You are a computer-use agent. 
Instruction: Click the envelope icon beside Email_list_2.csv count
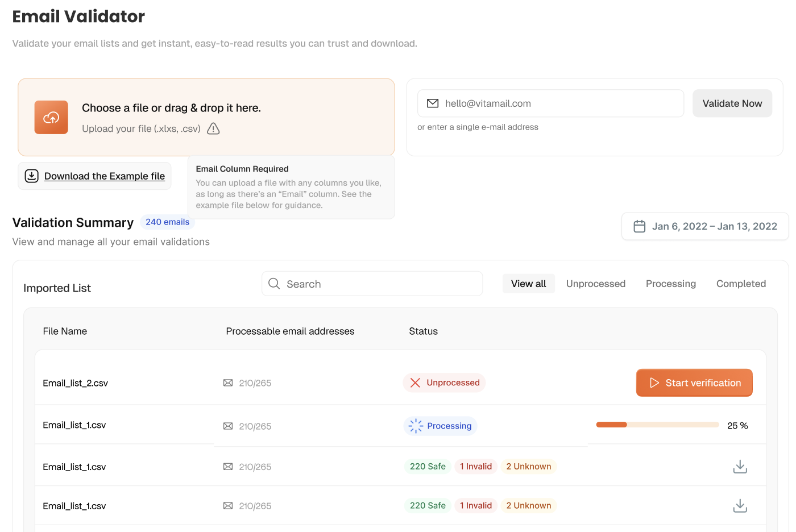[229, 383]
